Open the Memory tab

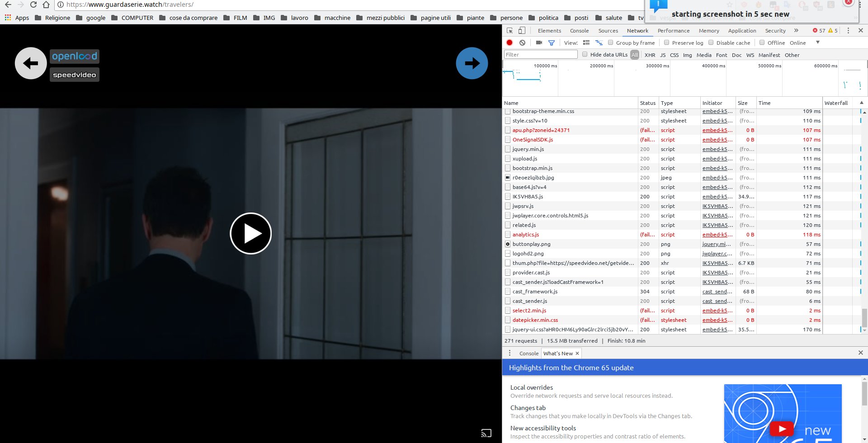(709, 31)
